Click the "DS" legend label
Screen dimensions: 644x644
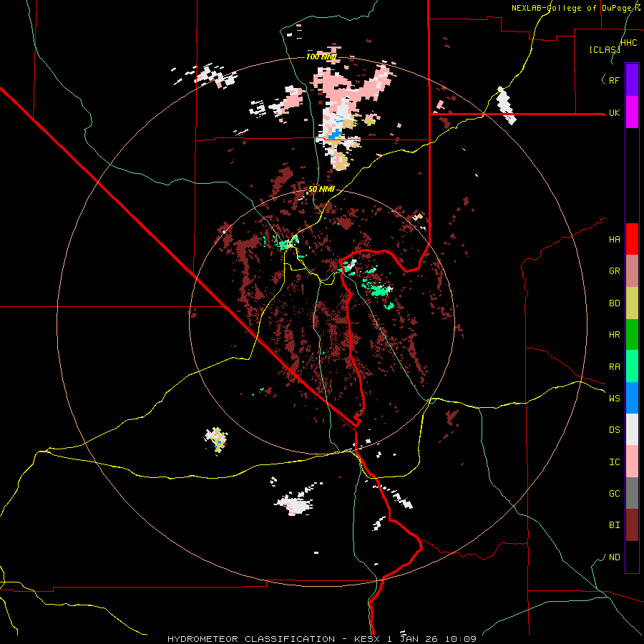click(615, 430)
